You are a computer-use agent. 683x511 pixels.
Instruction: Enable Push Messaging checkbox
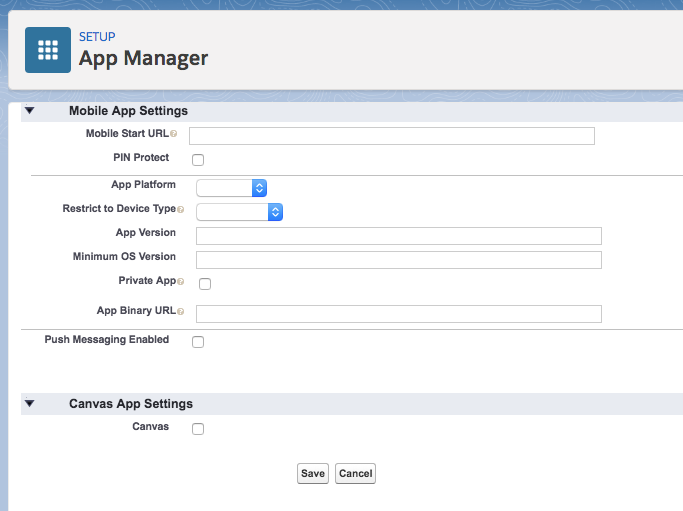click(x=198, y=342)
